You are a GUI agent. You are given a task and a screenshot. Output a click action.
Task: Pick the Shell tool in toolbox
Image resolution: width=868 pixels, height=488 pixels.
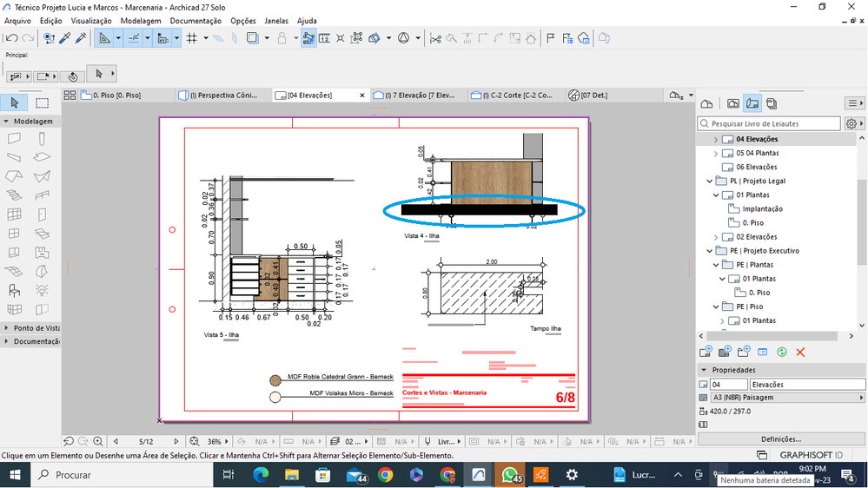click(42, 176)
